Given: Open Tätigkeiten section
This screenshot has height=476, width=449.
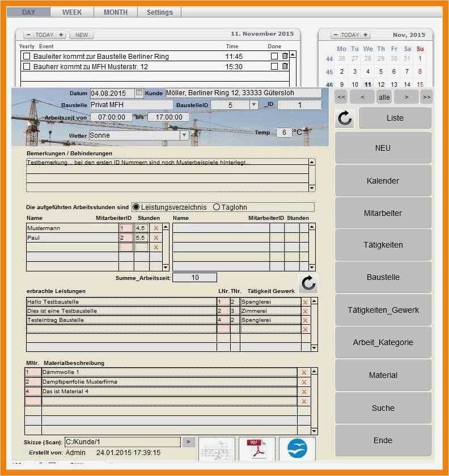Looking at the screenshot, I should [383, 245].
